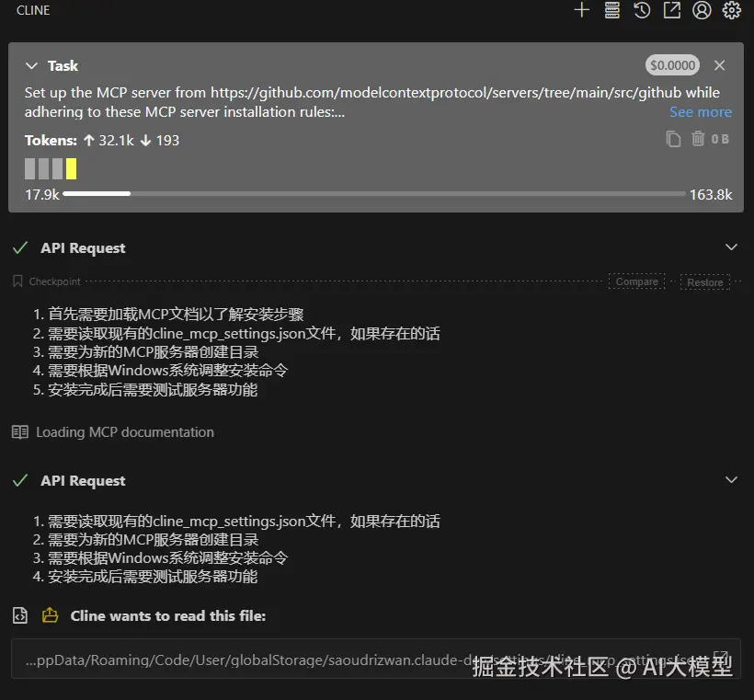Expand the task description via See more
Viewport: 754px width, 700px height.
click(701, 111)
